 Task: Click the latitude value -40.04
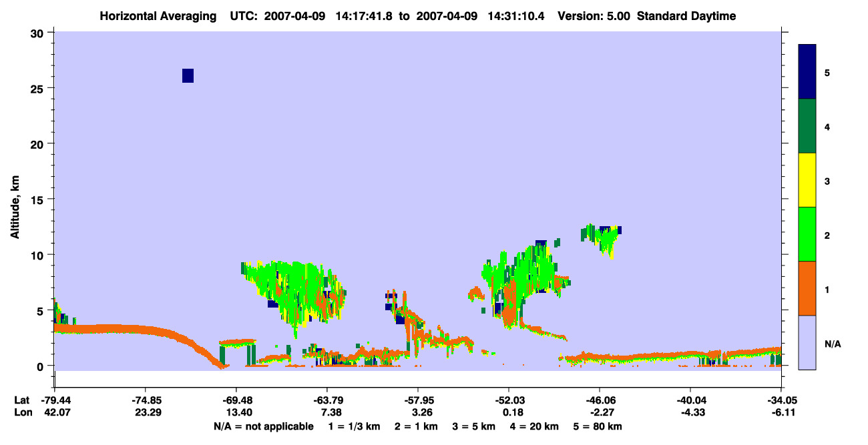690,401
